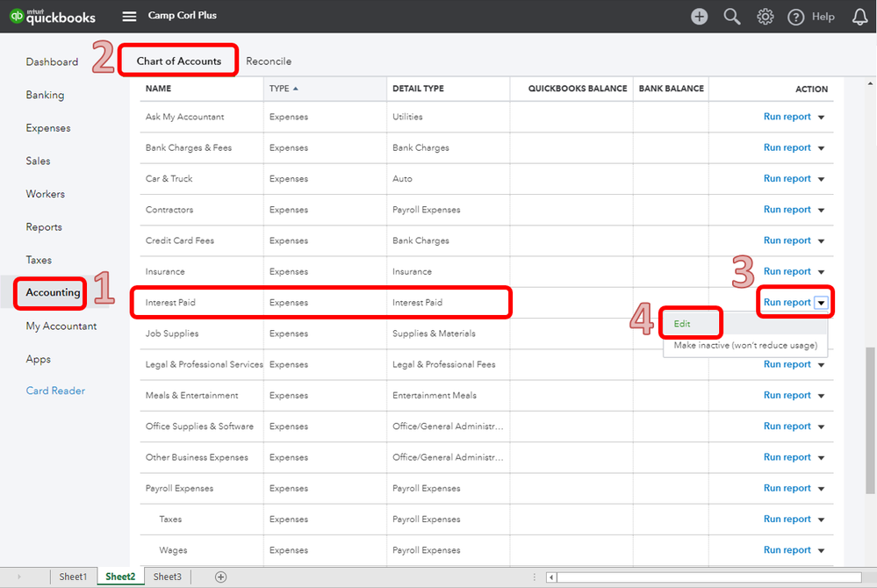Open dropdown arrow for Bank Charges & Fees
This screenshot has height=588, width=877.
821,148
